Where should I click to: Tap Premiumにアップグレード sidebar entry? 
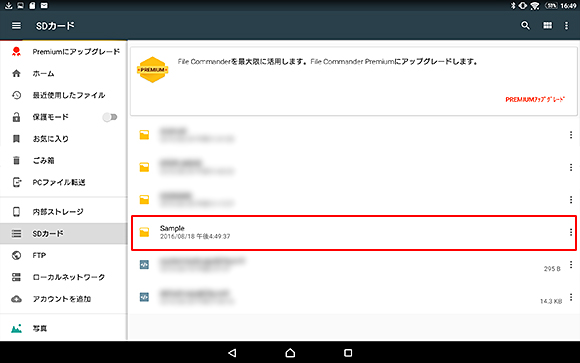point(76,51)
